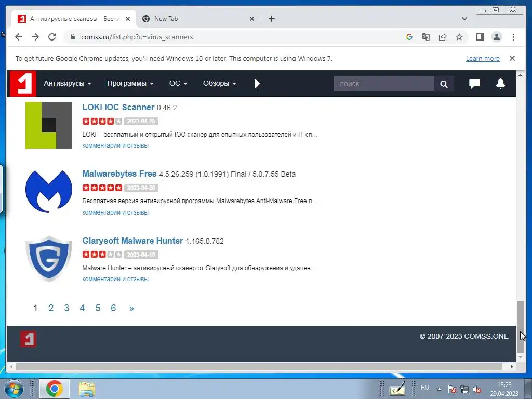Expand the Обзоры dropdown menu

[220, 84]
